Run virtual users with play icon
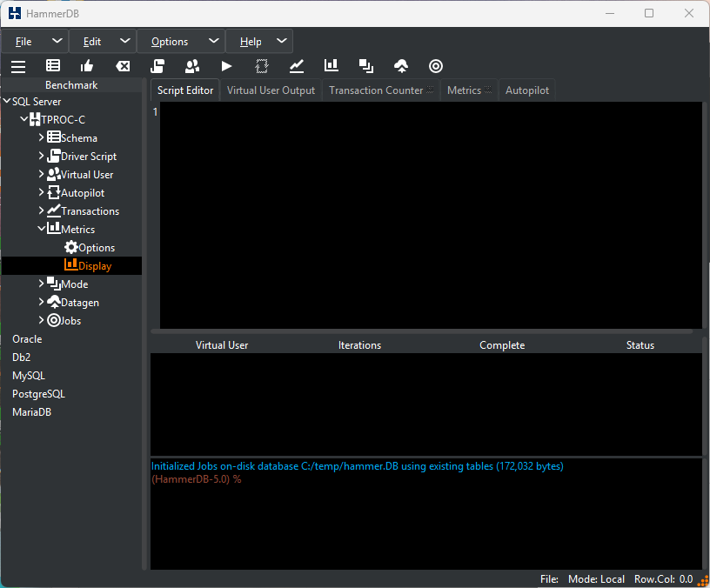This screenshot has height=588, width=710. [x=227, y=66]
